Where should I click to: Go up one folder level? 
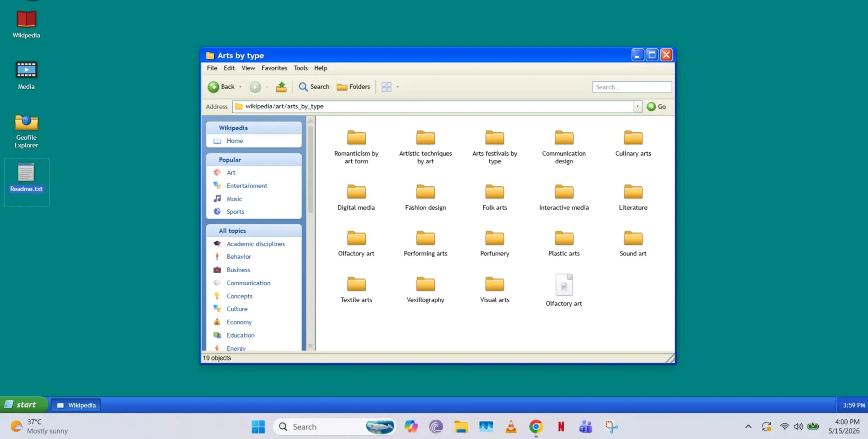pyautogui.click(x=281, y=87)
